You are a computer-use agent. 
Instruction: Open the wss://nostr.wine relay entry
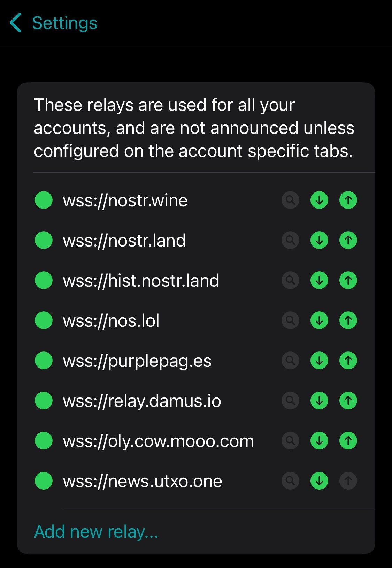click(125, 200)
